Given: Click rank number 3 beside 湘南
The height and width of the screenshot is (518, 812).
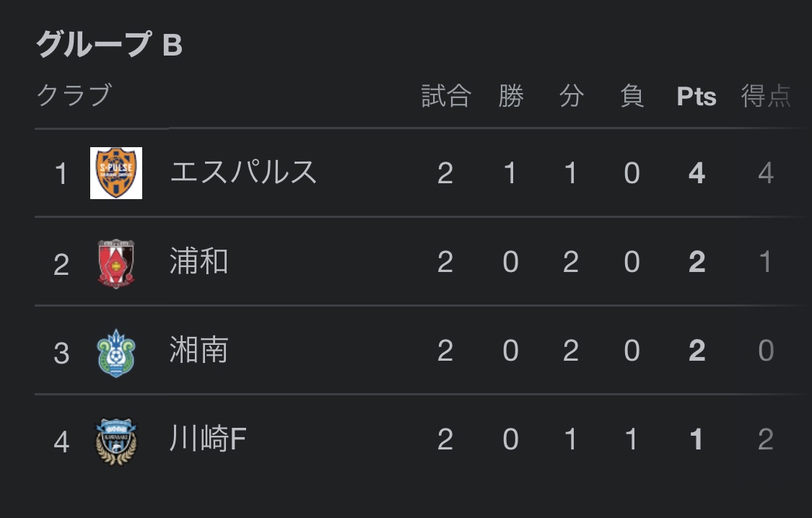Looking at the screenshot, I should point(61,354).
